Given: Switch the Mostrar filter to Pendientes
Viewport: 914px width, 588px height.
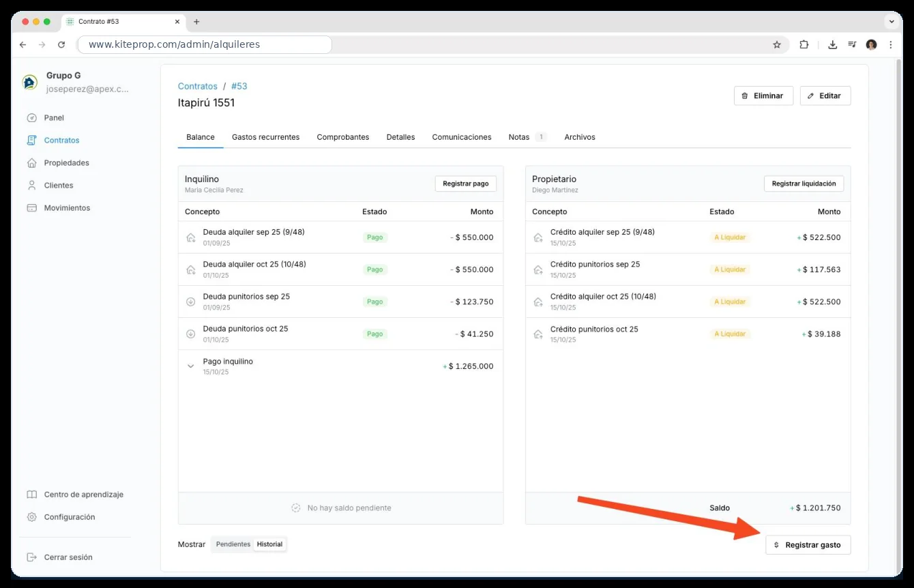Looking at the screenshot, I should pyautogui.click(x=233, y=544).
